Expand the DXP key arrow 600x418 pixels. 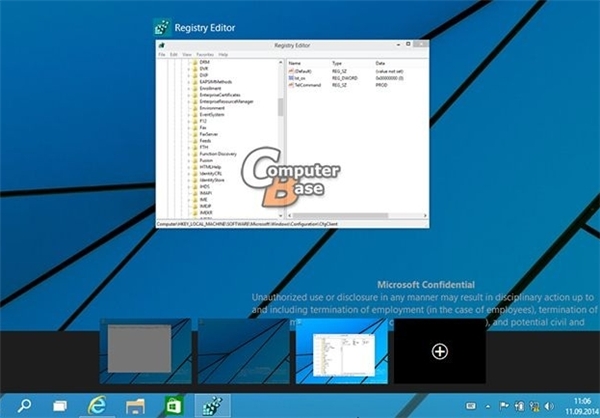pos(189,75)
